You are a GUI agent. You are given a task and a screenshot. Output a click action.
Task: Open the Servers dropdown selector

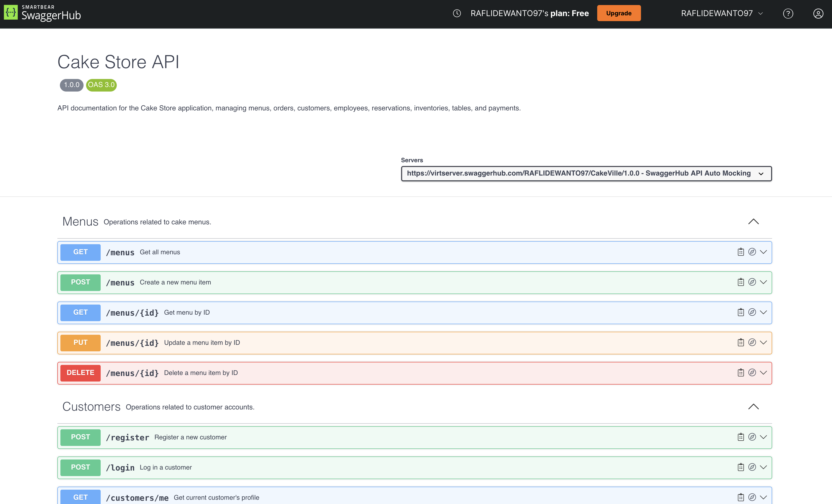586,173
